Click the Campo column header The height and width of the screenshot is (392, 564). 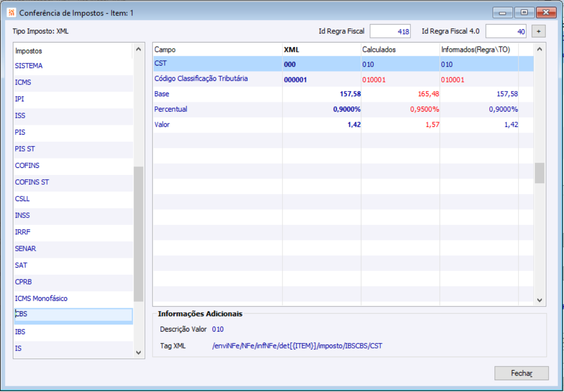218,50
